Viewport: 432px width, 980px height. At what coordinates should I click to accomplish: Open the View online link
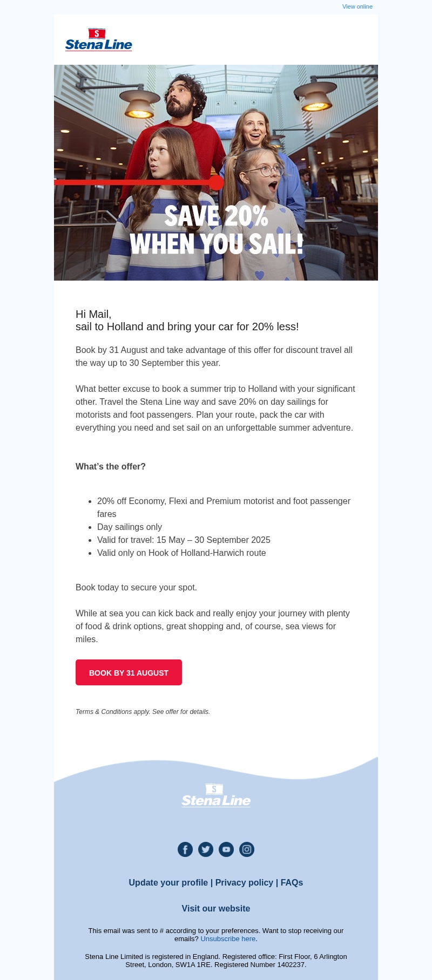357,6
